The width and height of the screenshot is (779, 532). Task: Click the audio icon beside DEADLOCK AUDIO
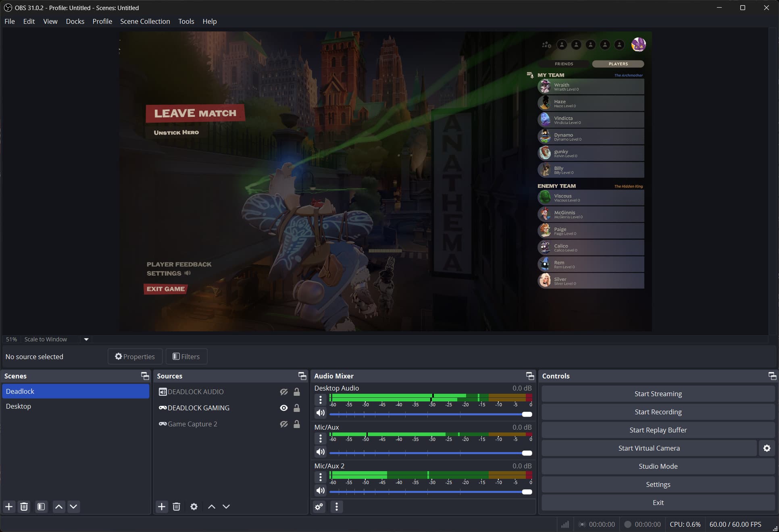point(163,392)
